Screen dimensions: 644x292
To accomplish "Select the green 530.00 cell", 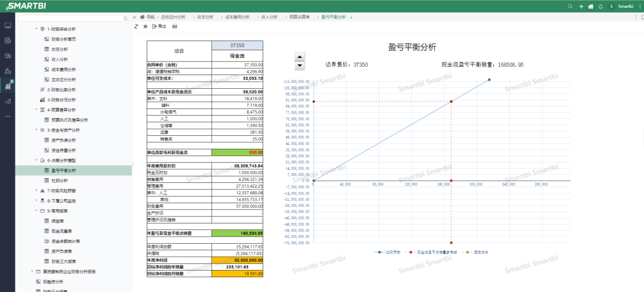I will [237, 153].
